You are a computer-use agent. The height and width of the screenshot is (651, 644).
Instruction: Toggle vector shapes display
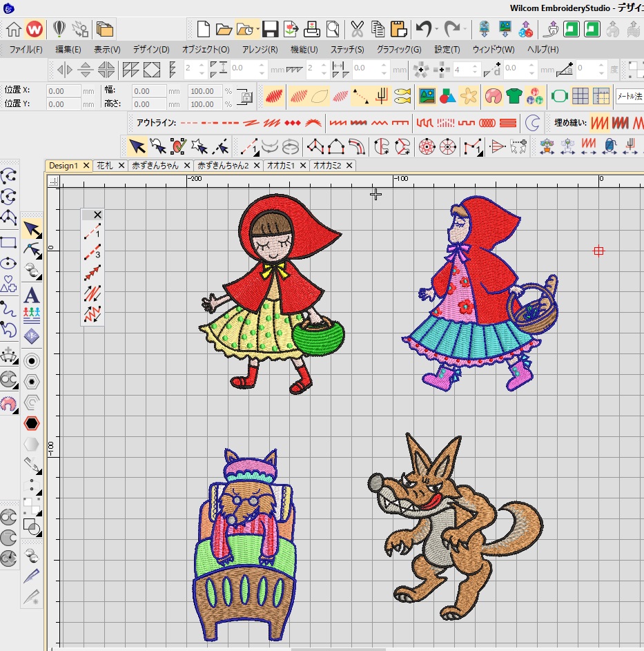click(x=447, y=97)
